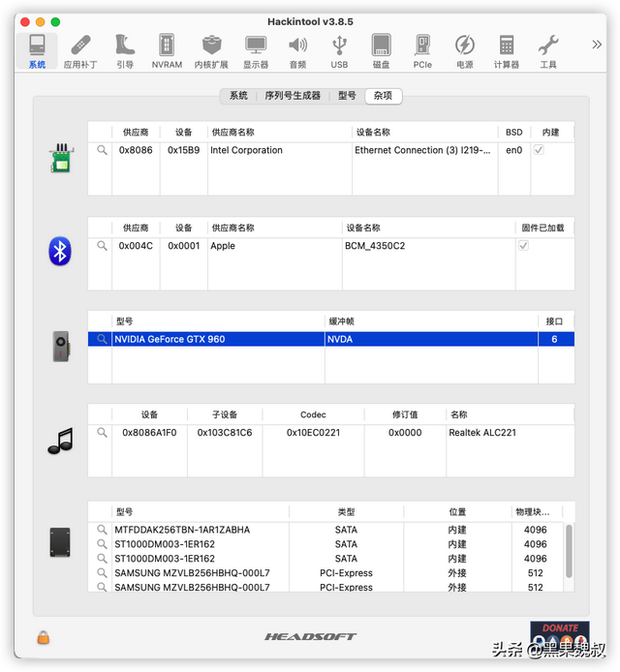The width and height of the screenshot is (620, 672).
Task: Click magnifier for Apple Bluetooth row
Action: click(x=102, y=246)
